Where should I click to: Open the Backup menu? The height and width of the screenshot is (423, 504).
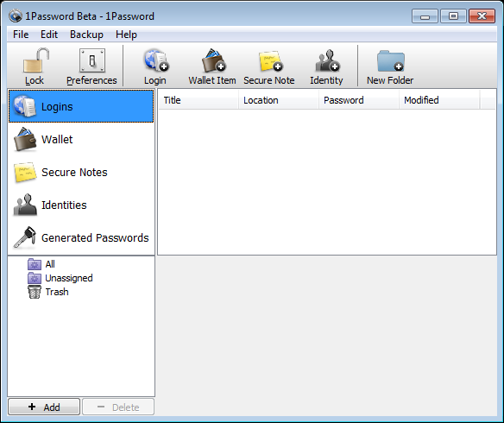tap(86, 35)
